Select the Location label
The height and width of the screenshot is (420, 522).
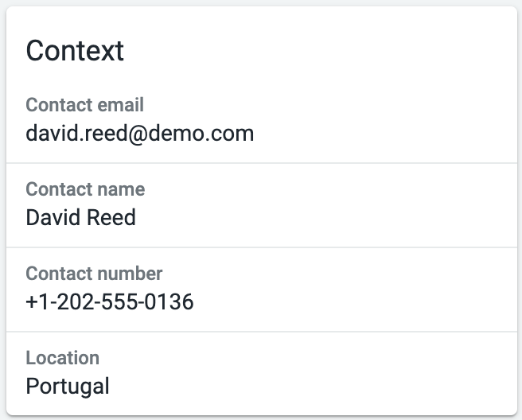point(63,358)
